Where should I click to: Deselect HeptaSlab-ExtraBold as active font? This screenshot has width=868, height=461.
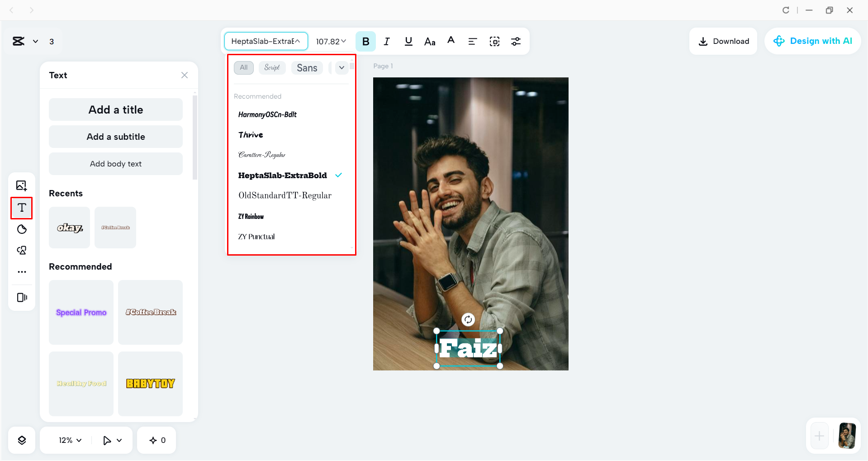[283, 176]
